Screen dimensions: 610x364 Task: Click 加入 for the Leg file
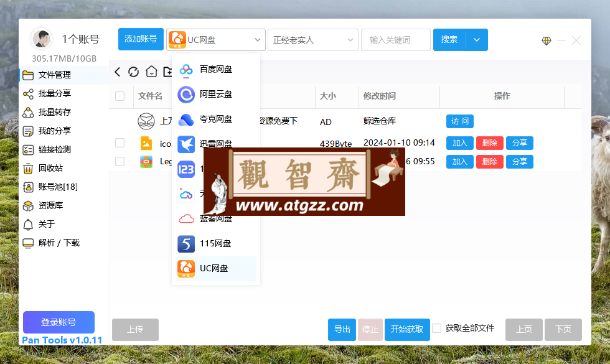point(460,162)
